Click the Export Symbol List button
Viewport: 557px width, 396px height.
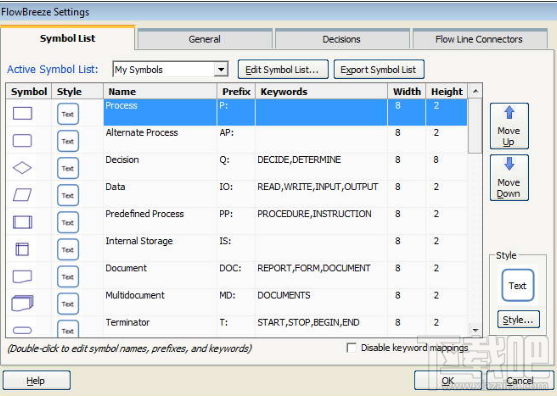(379, 69)
